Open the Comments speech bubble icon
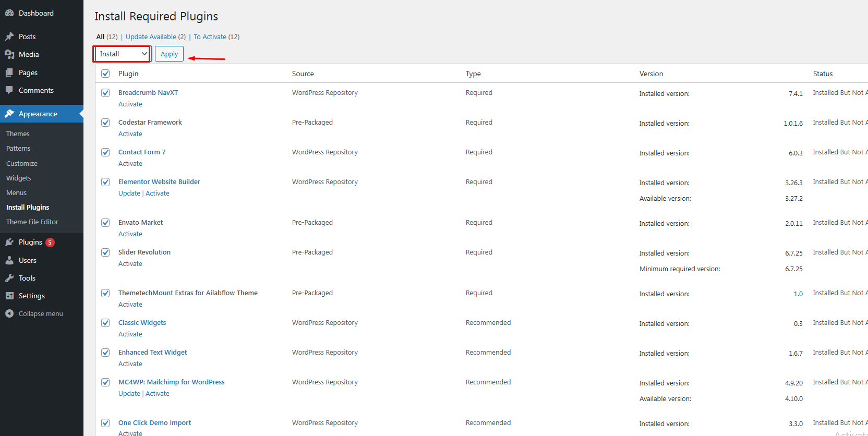 point(9,90)
